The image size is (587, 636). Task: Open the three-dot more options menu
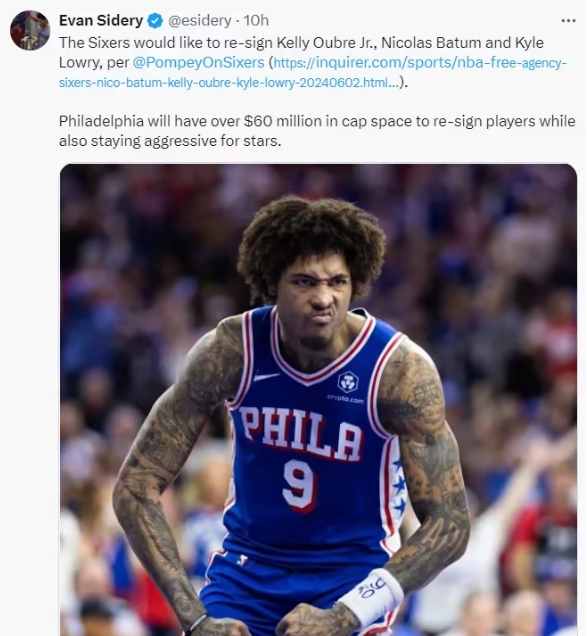pyautogui.click(x=568, y=20)
